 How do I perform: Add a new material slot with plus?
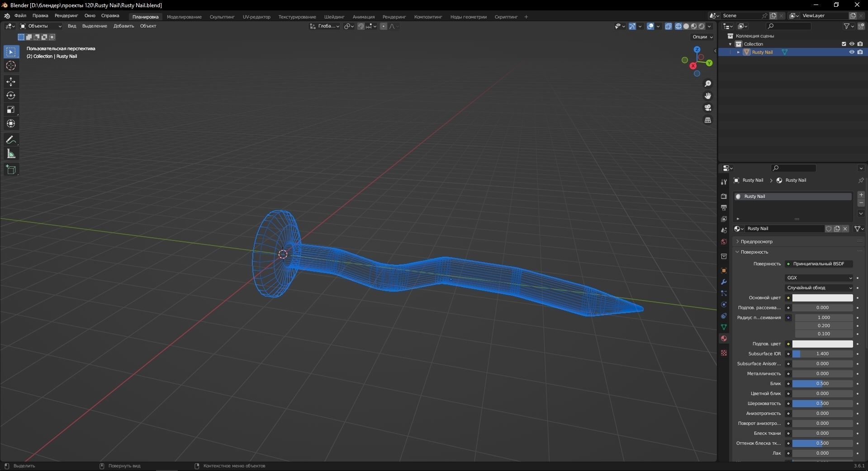pyautogui.click(x=861, y=195)
